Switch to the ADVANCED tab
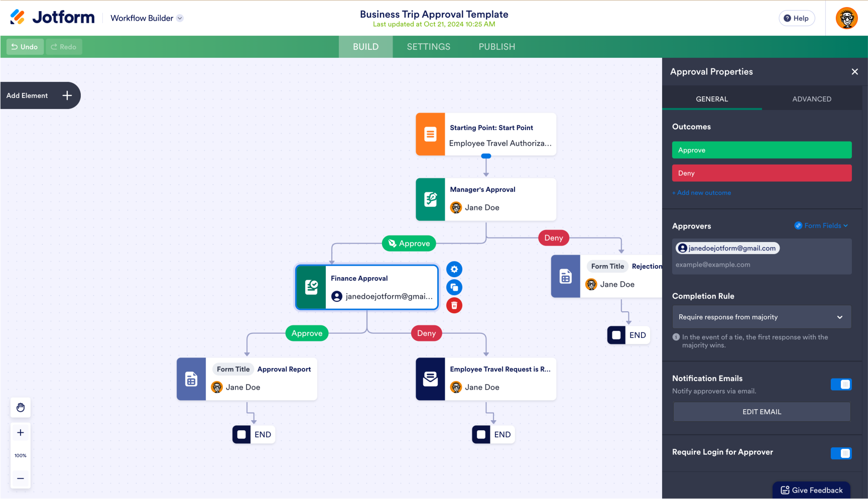This screenshot has width=868, height=499. [x=812, y=99]
